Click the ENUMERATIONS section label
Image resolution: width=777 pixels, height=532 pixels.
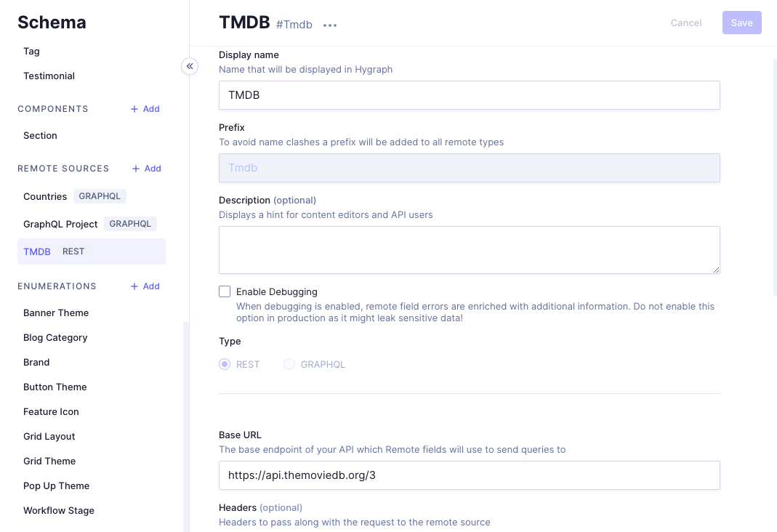point(57,286)
